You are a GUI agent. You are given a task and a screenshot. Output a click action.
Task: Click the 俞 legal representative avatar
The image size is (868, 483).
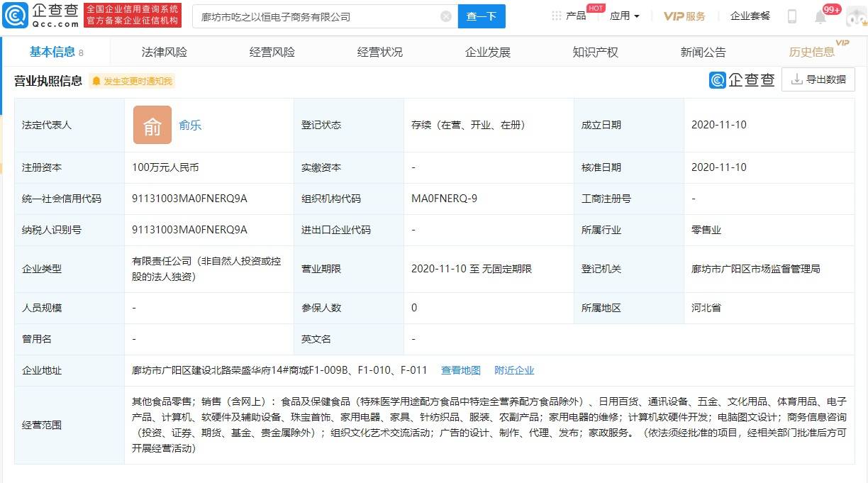[x=152, y=125]
